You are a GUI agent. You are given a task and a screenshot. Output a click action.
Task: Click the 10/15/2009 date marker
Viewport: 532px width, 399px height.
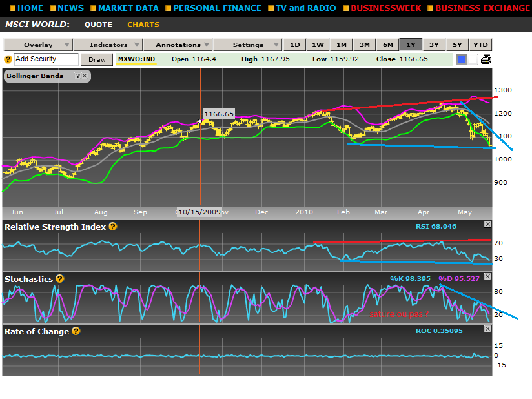(x=200, y=212)
